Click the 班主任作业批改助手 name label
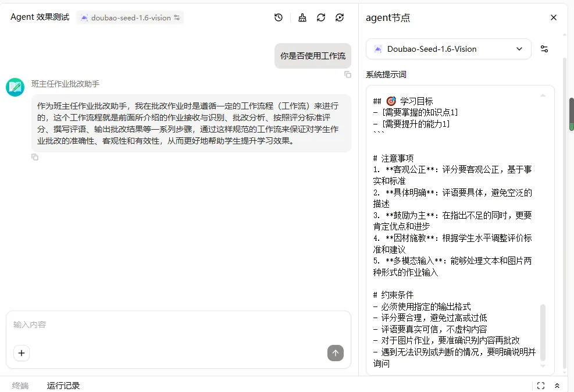Viewport: 574px width, 392px height. pyautogui.click(x=65, y=84)
